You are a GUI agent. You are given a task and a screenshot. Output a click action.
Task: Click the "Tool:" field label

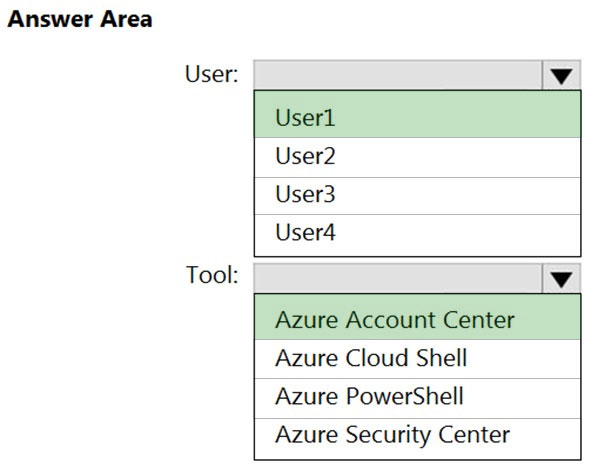coord(212,275)
